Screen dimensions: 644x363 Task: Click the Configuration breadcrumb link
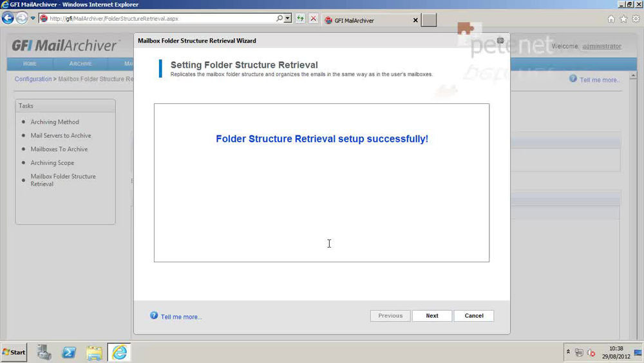tap(33, 79)
